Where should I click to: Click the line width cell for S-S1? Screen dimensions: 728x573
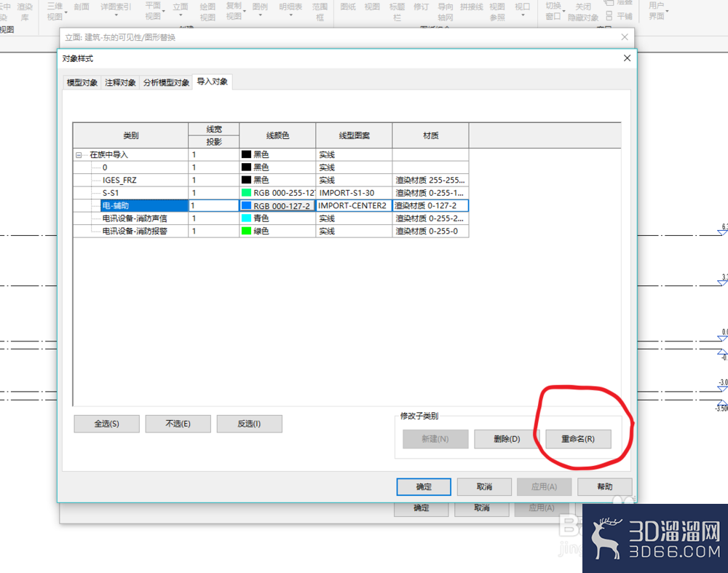click(x=213, y=193)
